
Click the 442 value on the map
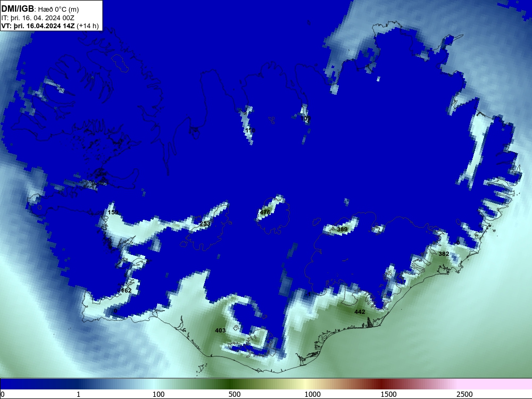pos(360,312)
